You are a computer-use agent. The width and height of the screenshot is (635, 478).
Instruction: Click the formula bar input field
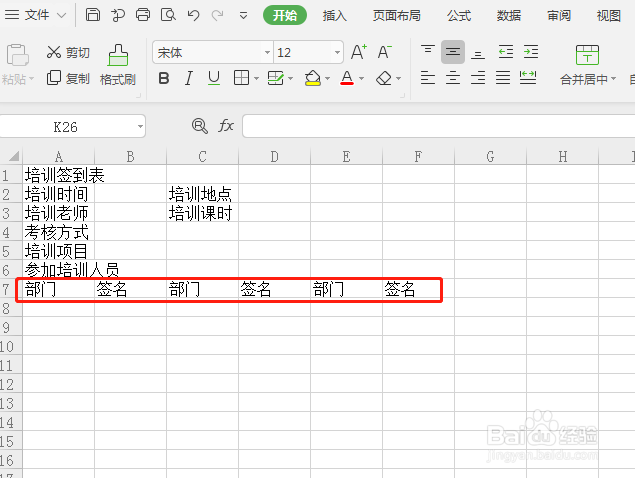click(439, 126)
